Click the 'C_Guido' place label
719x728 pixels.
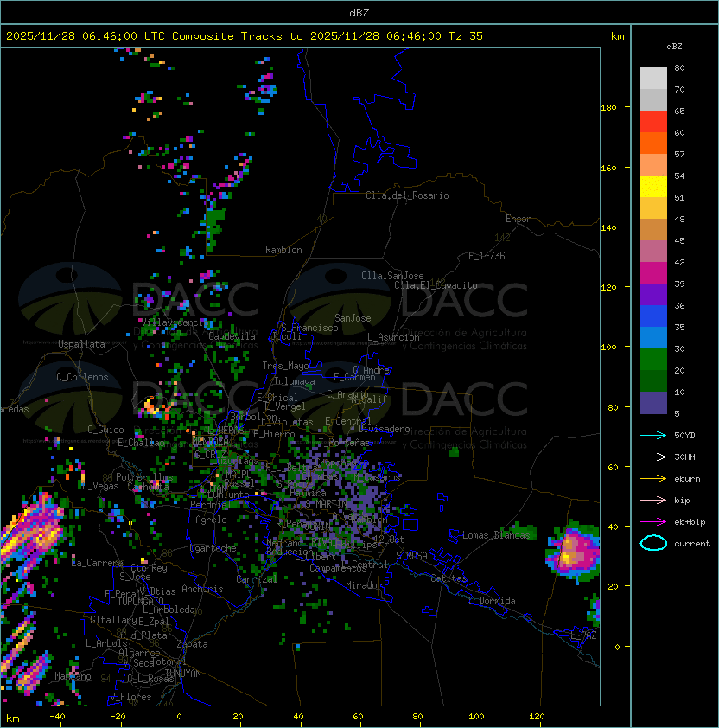pyautogui.click(x=105, y=430)
